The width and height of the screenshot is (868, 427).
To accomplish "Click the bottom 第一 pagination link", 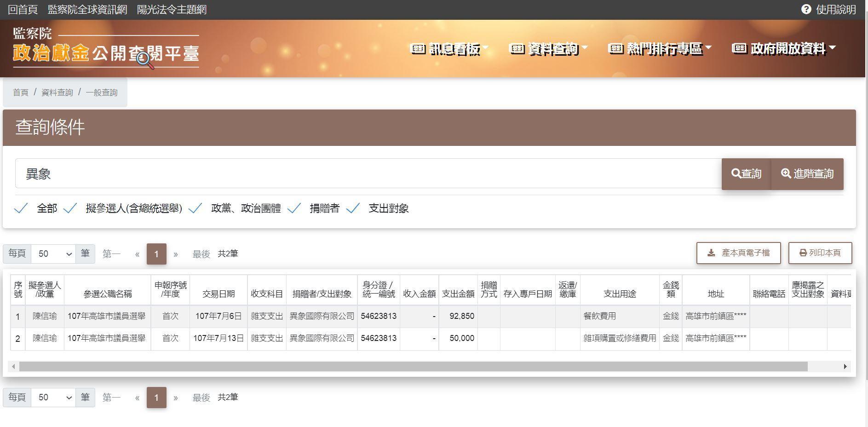I will [x=111, y=398].
